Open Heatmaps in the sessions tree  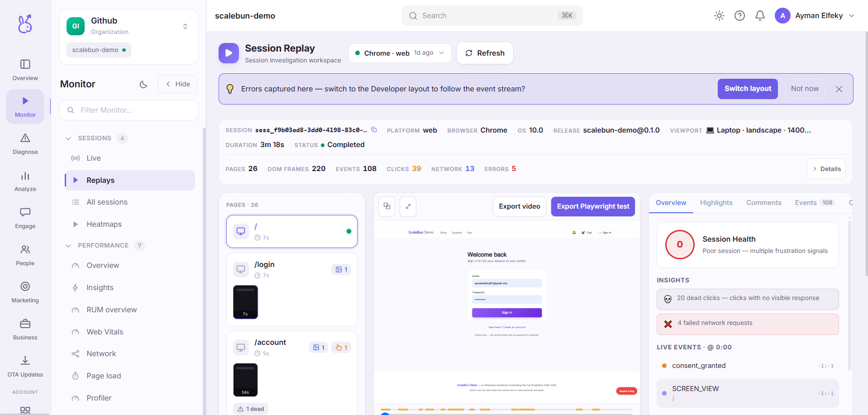point(130,224)
